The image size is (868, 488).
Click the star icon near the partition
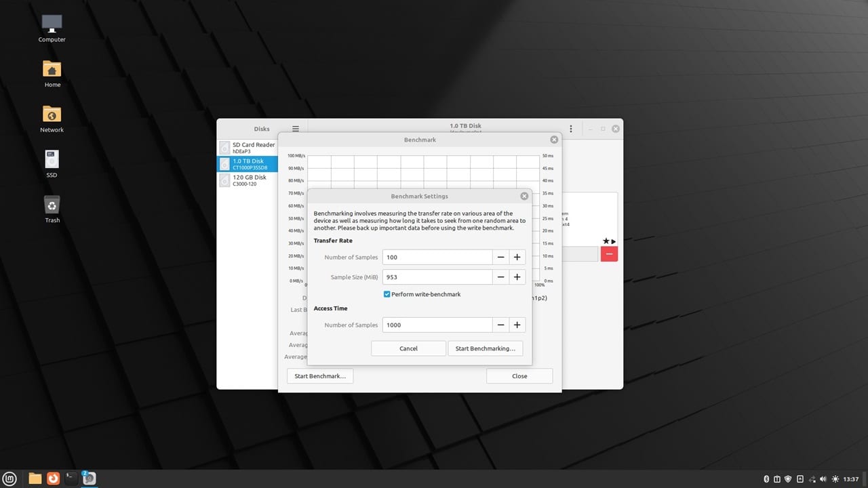click(606, 241)
